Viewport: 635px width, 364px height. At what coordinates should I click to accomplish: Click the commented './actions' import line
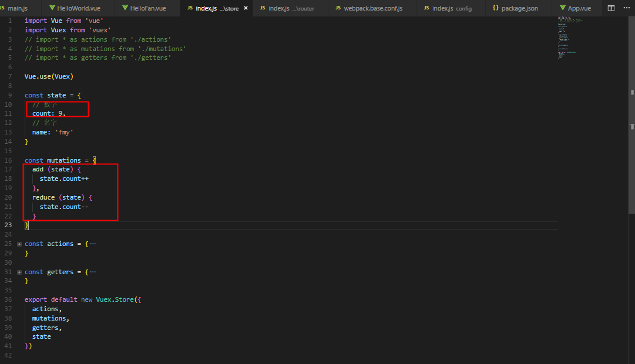(x=98, y=39)
